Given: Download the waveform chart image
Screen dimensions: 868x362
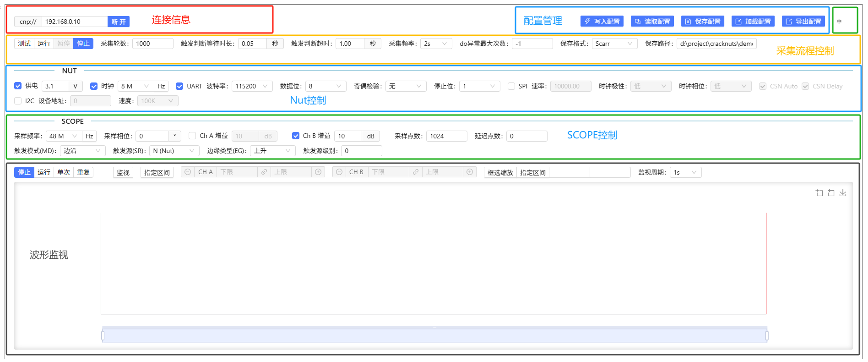Looking at the screenshot, I should coord(843,193).
